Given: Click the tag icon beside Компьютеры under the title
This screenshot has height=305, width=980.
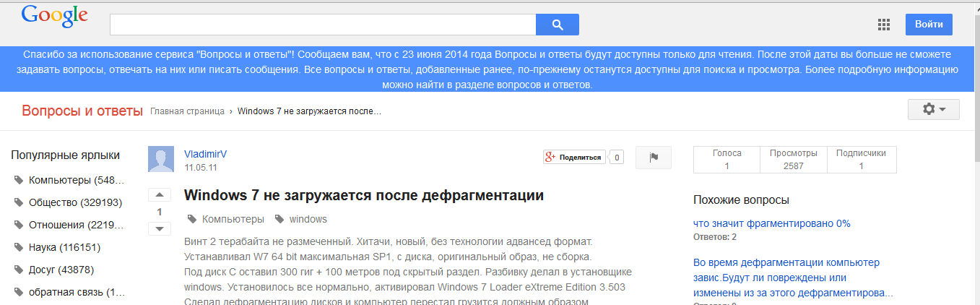Looking at the screenshot, I should click(192, 219).
